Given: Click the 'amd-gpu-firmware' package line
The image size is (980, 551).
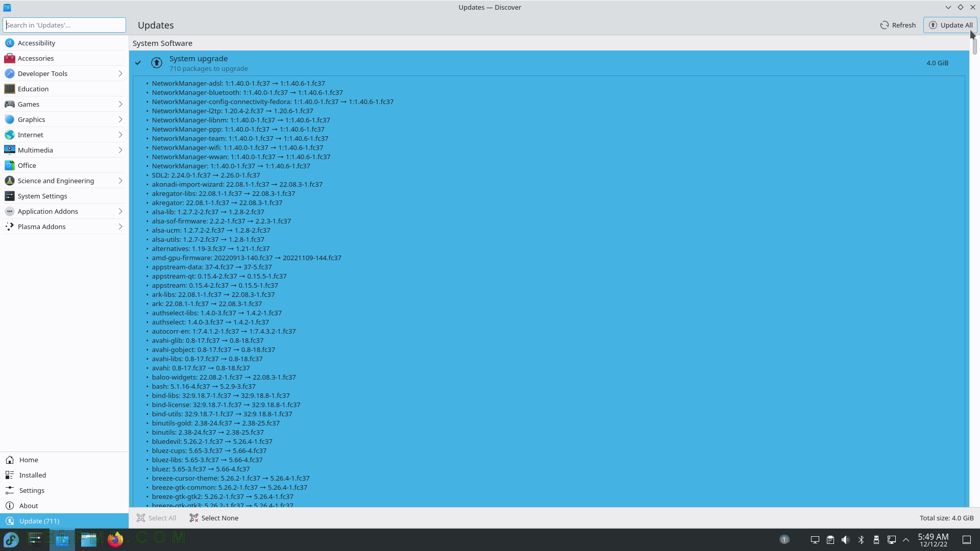Looking at the screenshot, I should point(247,258).
